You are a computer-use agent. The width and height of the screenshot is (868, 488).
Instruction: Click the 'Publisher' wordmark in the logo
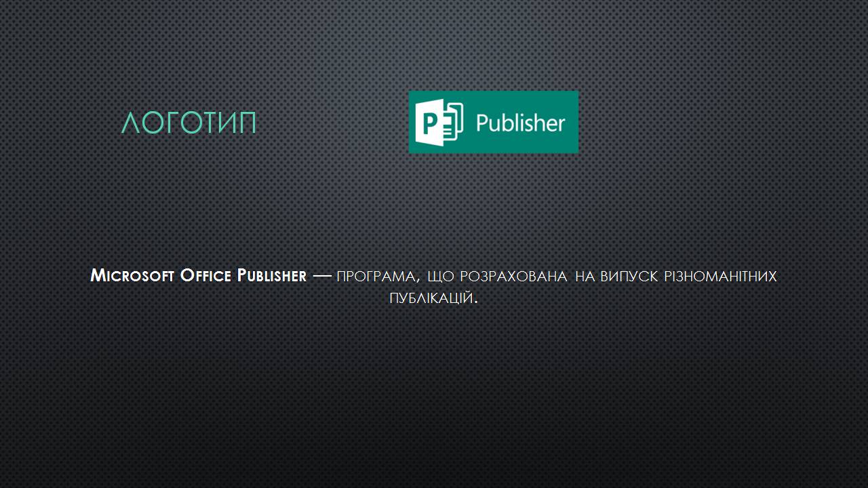(x=520, y=123)
